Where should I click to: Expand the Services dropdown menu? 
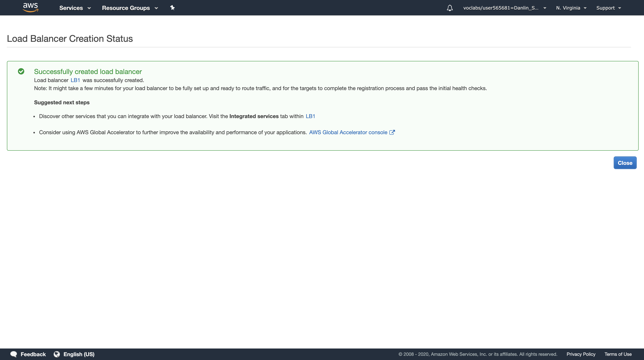(75, 8)
